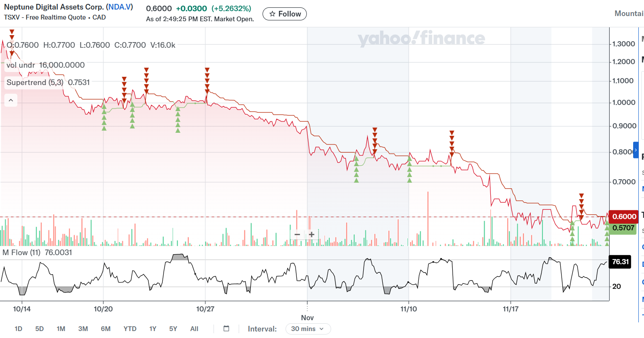The image size is (644, 338).
Task: Click the black 76.31 M Flow value badge
Action: click(x=620, y=262)
